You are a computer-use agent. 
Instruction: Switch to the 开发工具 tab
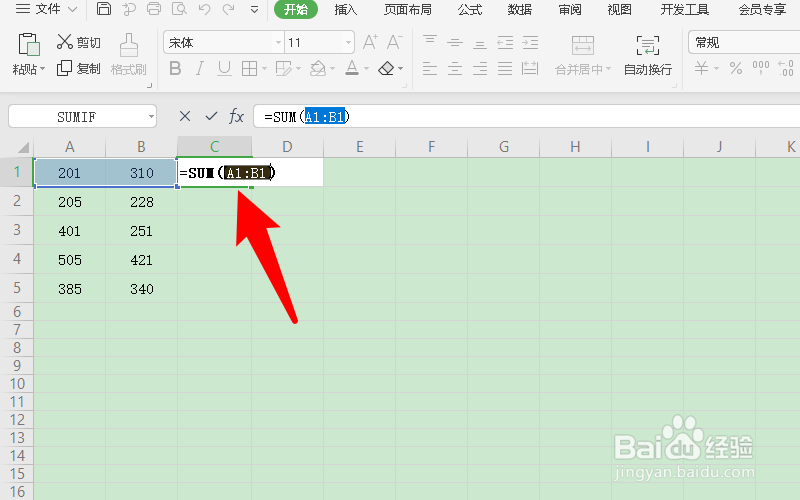[685, 9]
